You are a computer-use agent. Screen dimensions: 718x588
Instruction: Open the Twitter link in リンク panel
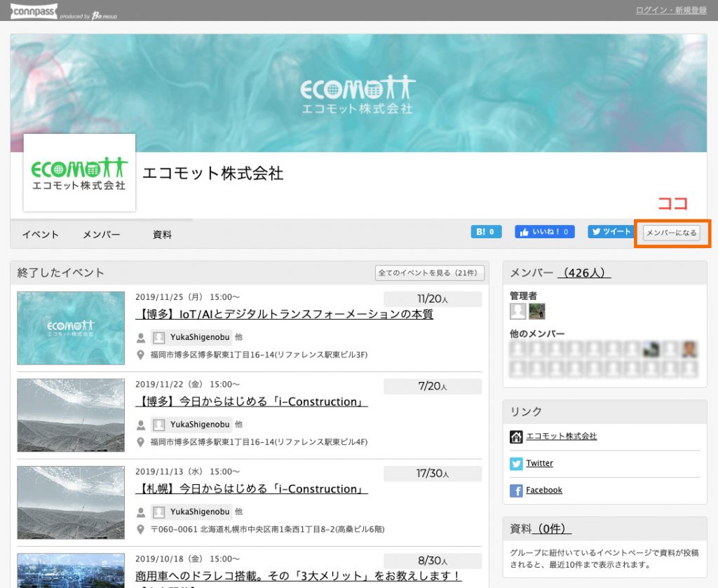(539, 463)
